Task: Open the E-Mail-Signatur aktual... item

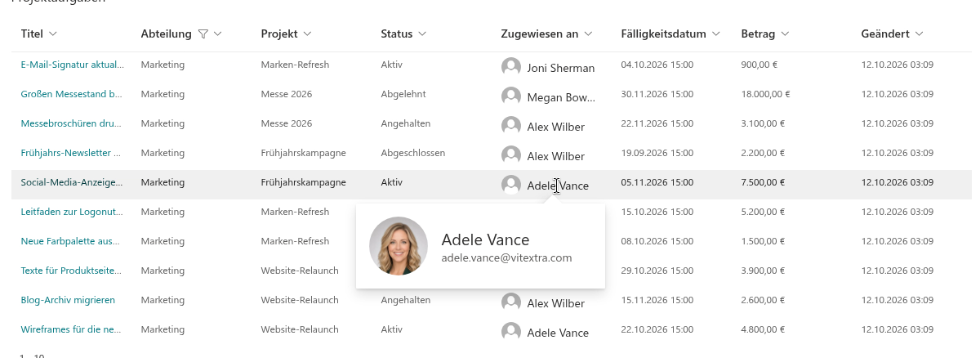Action: click(x=72, y=65)
